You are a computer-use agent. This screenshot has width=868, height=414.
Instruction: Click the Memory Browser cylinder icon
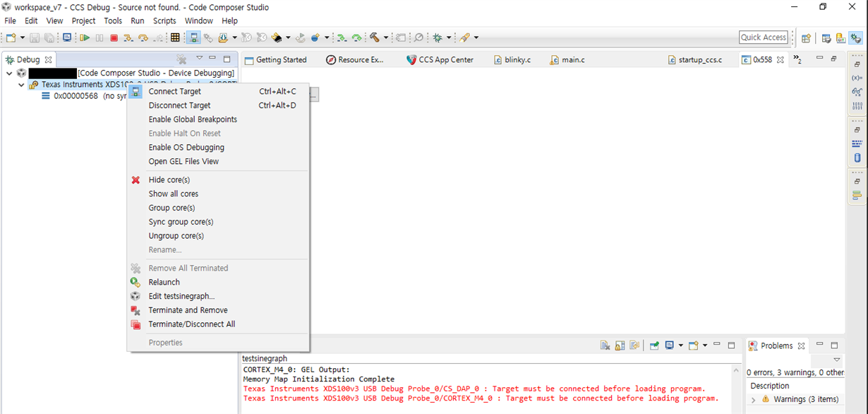(x=857, y=158)
